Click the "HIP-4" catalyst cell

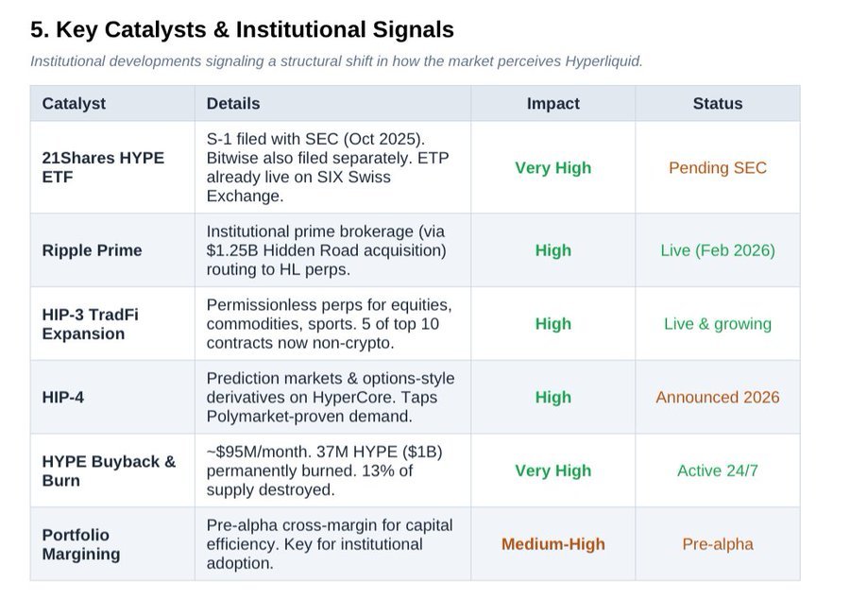(62, 398)
